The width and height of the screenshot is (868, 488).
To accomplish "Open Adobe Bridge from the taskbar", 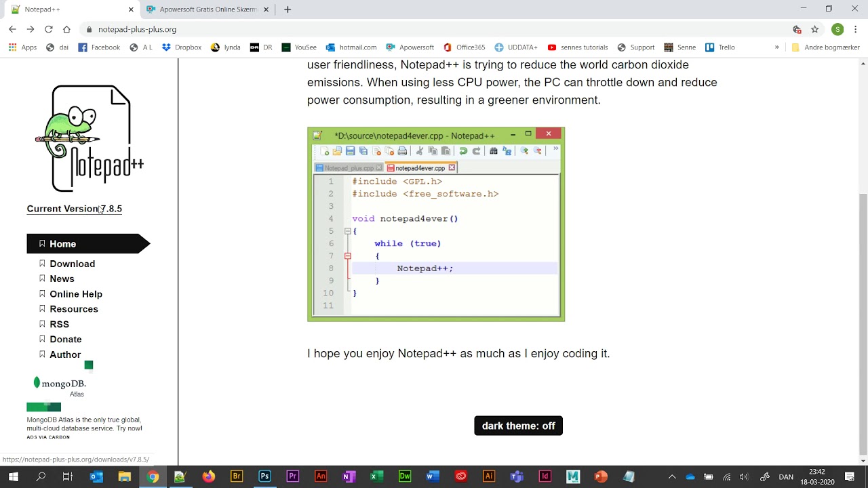I will pos(237,476).
